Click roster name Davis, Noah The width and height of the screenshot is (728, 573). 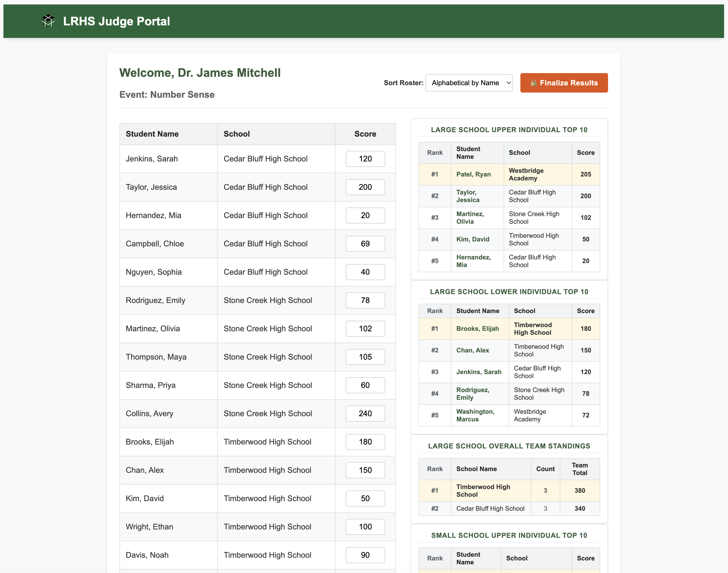(147, 555)
